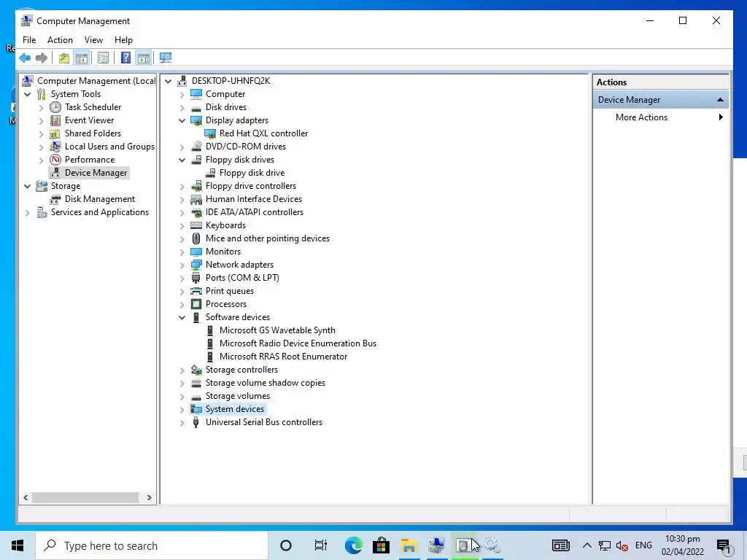The height and width of the screenshot is (560, 747).
Task: Show hidden system tray icons
Action: (587, 545)
